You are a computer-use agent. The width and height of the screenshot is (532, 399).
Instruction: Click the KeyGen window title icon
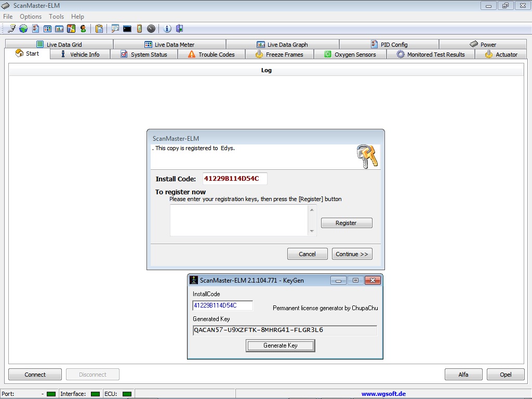coord(194,280)
